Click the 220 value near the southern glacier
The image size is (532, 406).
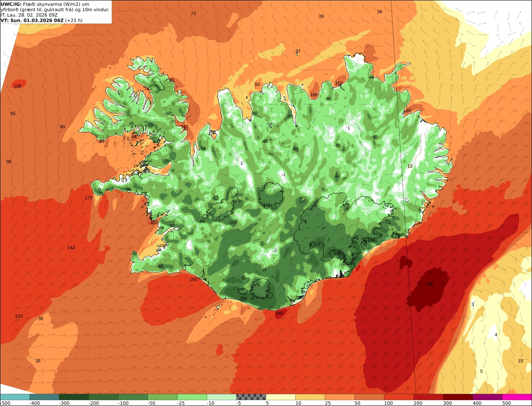point(244,299)
